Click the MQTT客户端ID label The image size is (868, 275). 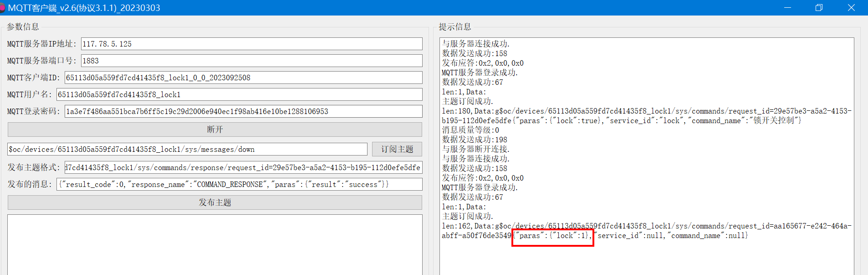pos(34,78)
